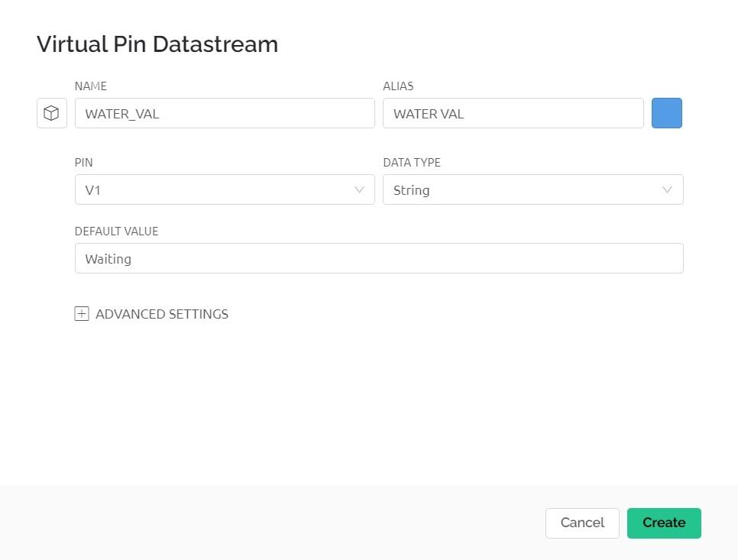
Task: Expand the ADVANCED SETTINGS text label
Action: coord(161,314)
